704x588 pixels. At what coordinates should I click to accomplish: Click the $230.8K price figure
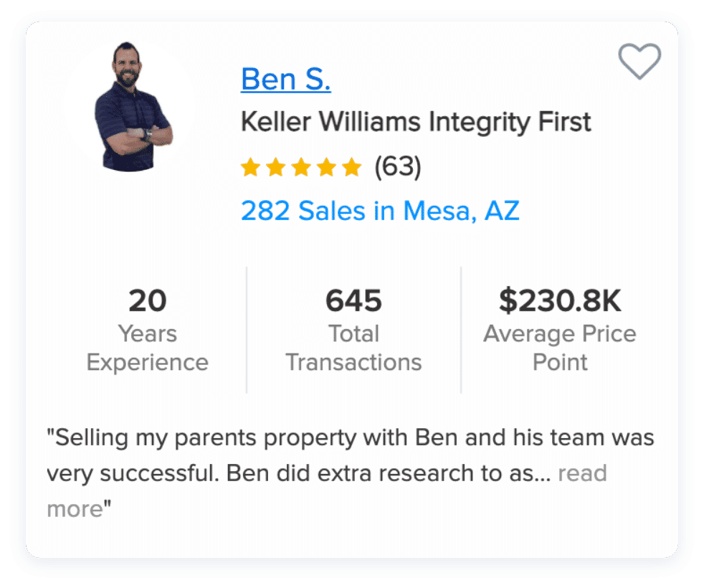[560, 300]
